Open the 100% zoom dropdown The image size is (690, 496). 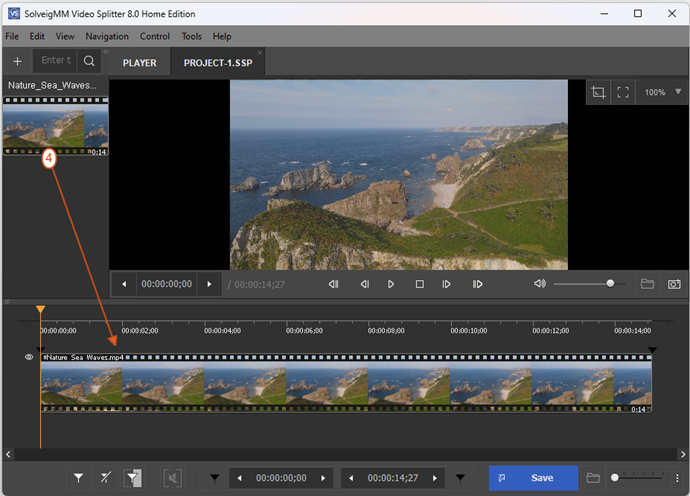(x=662, y=92)
